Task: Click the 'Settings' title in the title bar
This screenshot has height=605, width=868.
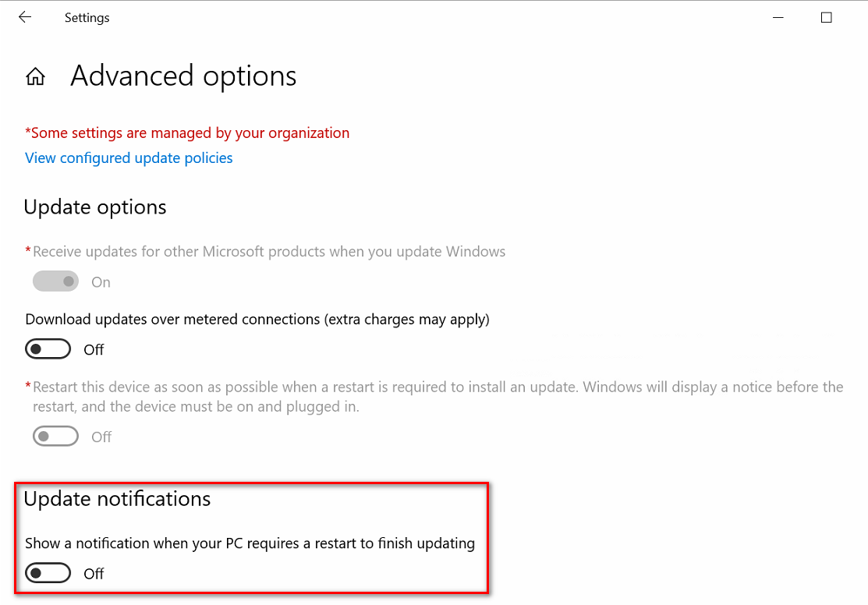Action: (87, 17)
